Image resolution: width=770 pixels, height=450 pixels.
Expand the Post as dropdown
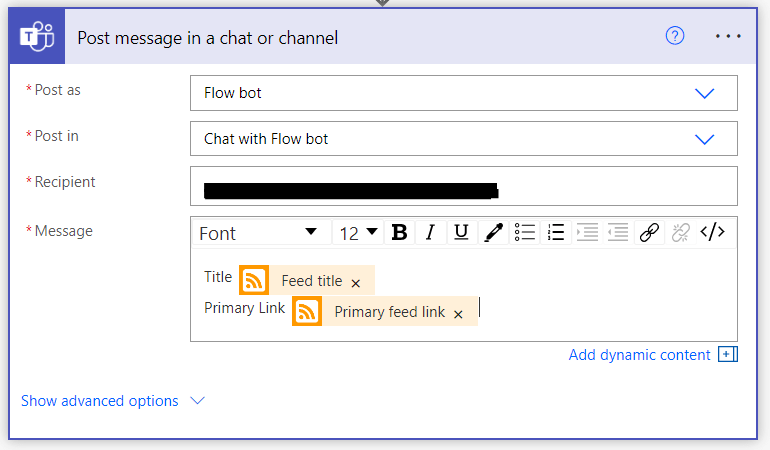tap(704, 93)
